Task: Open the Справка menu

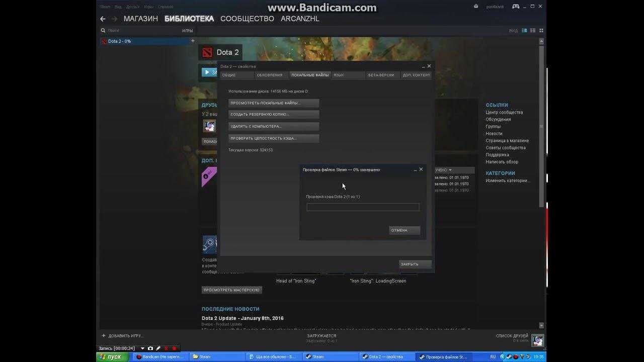Action: [x=166, y=7]
